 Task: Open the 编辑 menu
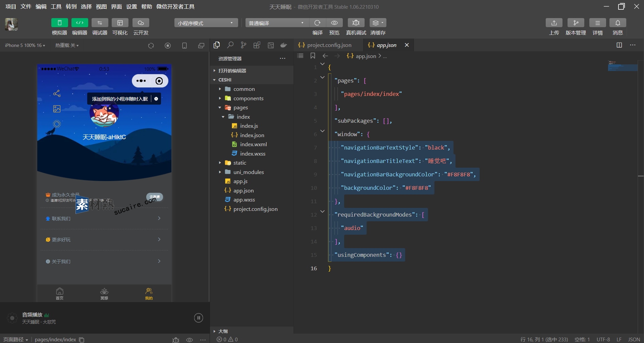(x=41, y=6)
